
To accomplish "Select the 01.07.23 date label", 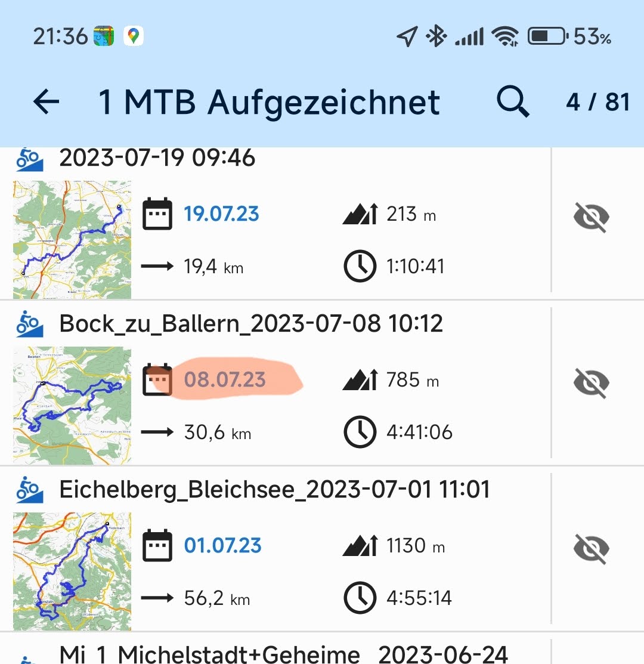I will 222,546.
